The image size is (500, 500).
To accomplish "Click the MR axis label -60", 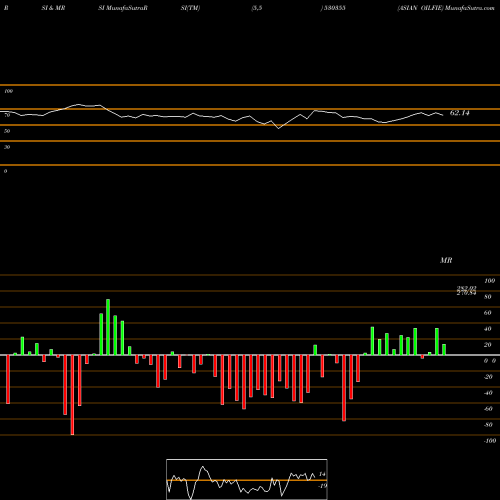I will tap(488, 409).
